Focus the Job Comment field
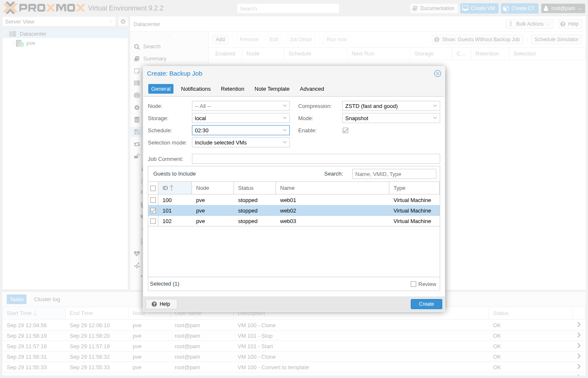Image resolution: width=588 pixels, height=378 pixels. (x=316, y=159)
